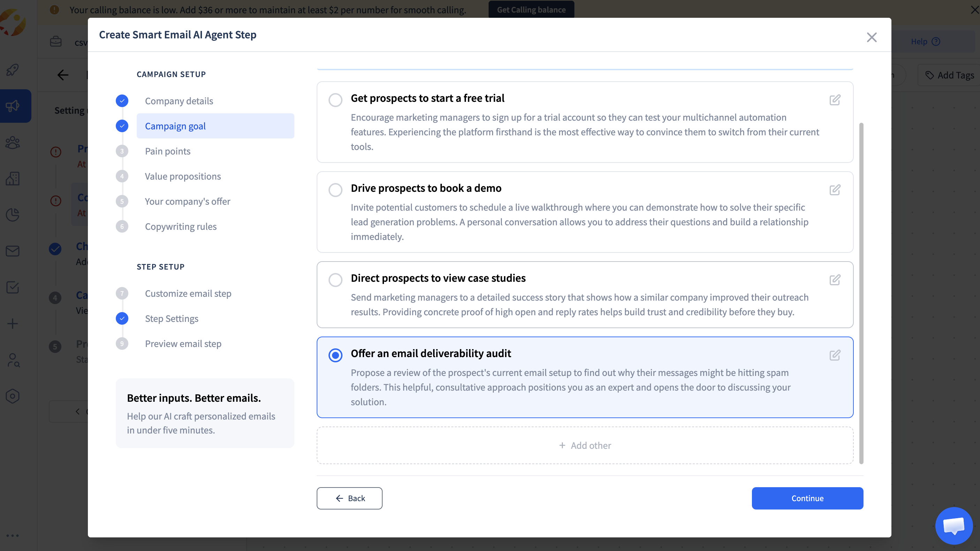Select 'Get prospects to start a free trial' radio
980x551 pixels.
[335, 100]
